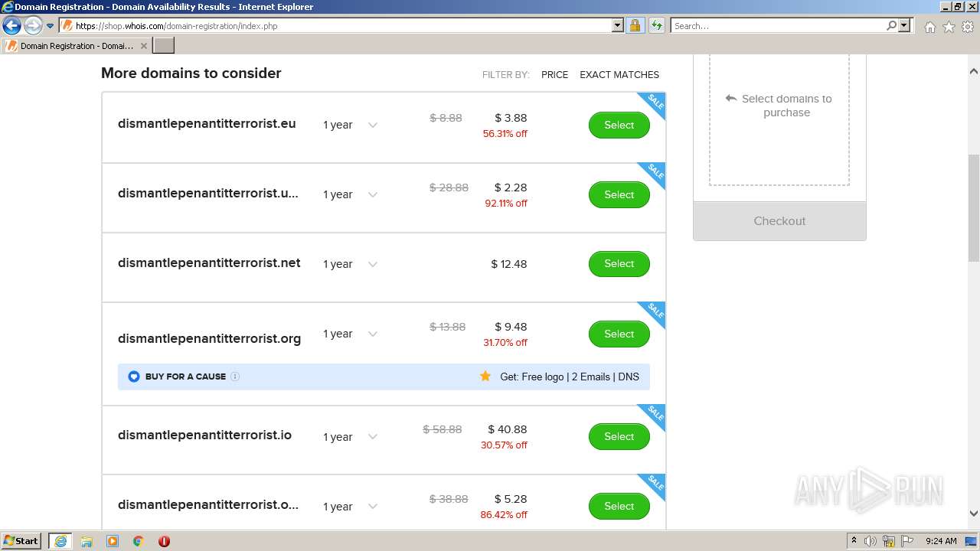Open the media player taskbar icon
Viewport: 980px width, 551px height.
pos(113,541)
